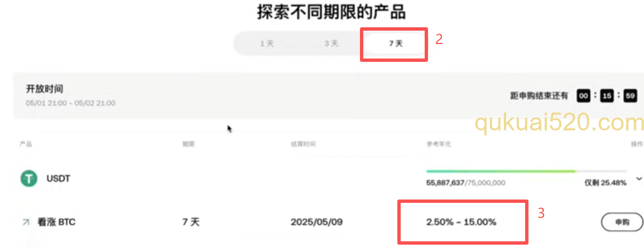Click the 2.50% ~ 15.00% annualized rate
Image resolution: width=644 pixels, height=248 pixels.
[x=461, y=222]
